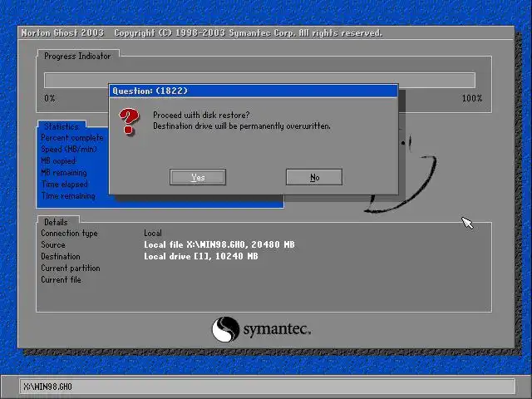
Task: Select the Details panel label
Action: click(56, 222)
